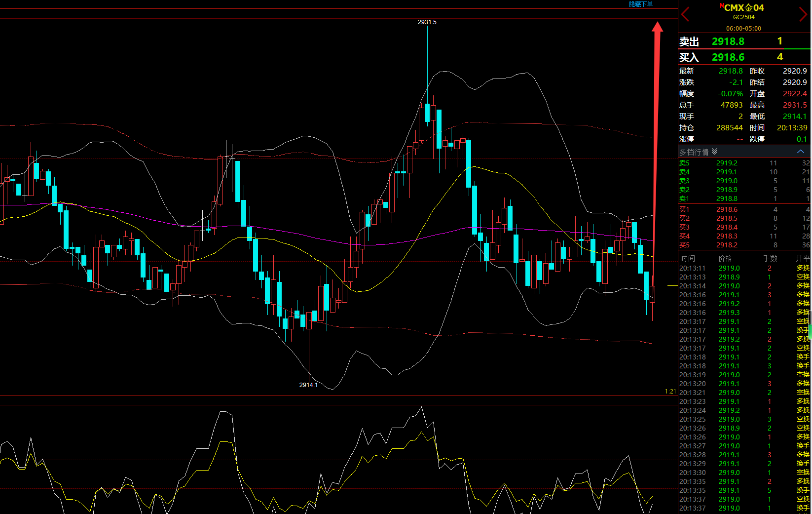812x514 pixels.
Task: Collapse depth panel with blue up chevron
Action: (x=801, y=152)
